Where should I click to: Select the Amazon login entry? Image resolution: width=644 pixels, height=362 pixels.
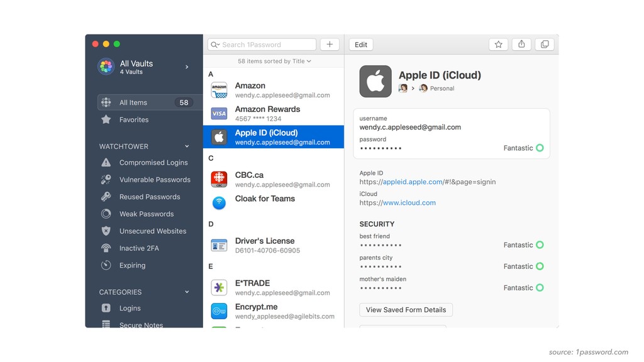[274, 90]
